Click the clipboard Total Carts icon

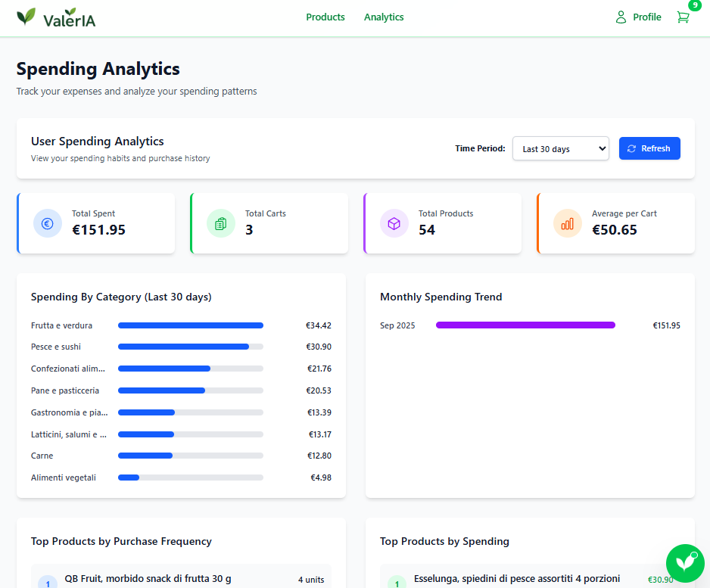[x=221, y=223]
